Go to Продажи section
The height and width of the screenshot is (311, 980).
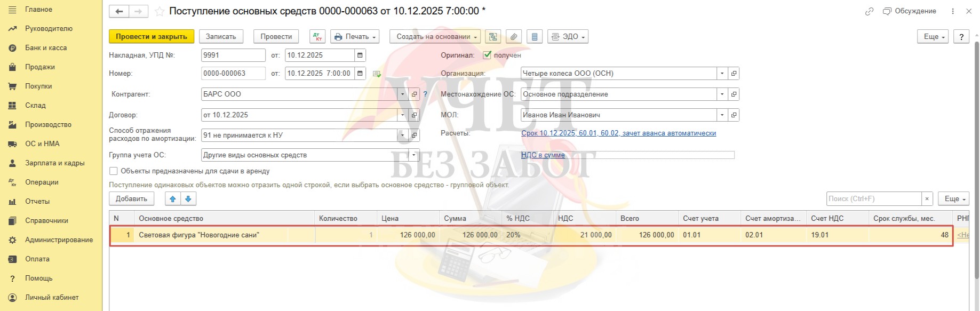click(x=40, y=67)
